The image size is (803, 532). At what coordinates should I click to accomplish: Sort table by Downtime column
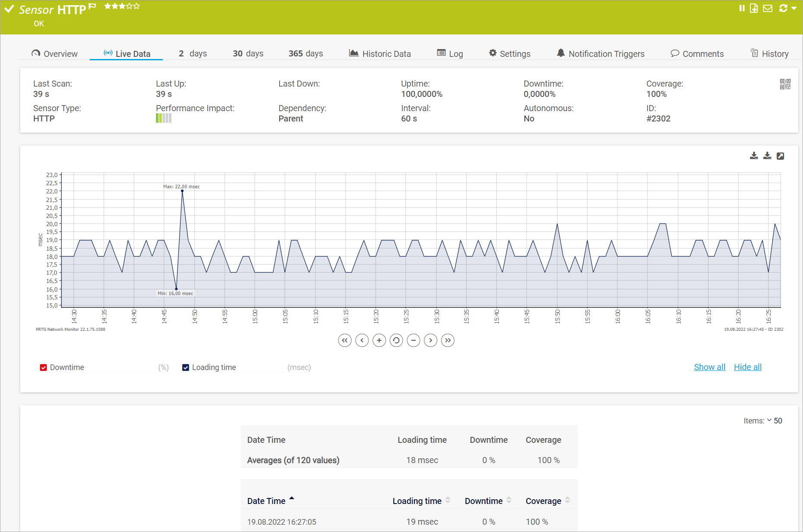(x=488, y=501)
